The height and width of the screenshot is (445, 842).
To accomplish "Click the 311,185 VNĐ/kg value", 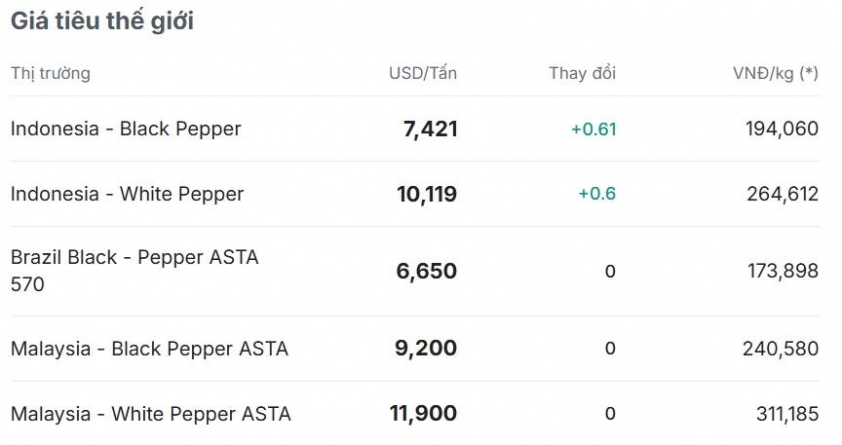I will coord(787,414).
